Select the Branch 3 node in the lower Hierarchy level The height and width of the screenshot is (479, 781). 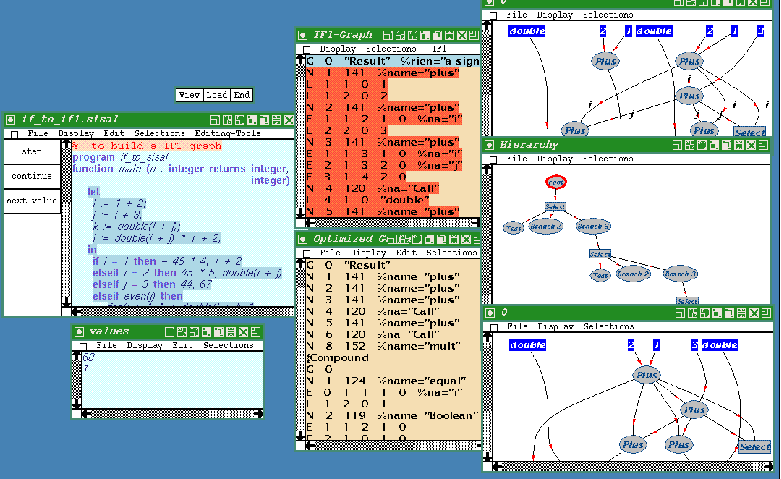coord(680,273)
